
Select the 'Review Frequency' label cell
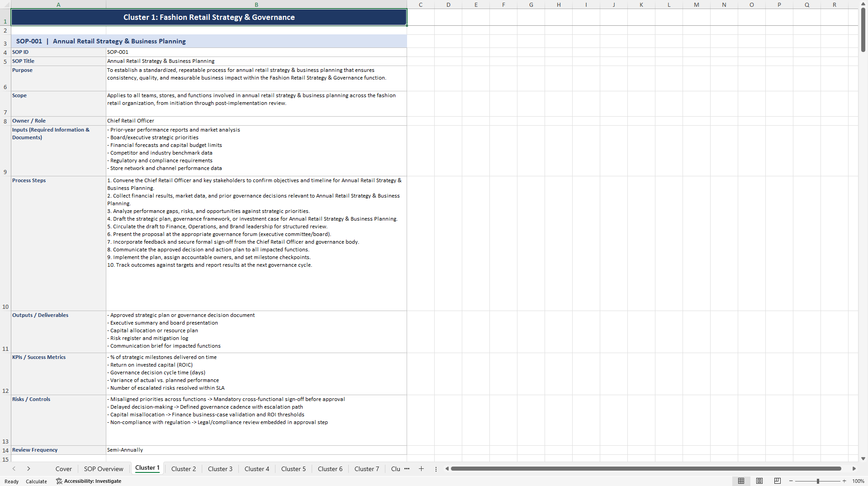[x=58, y=450]
